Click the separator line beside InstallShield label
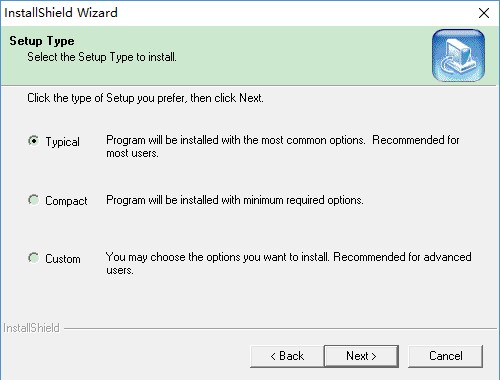This screenshot has width=500, height=380. point(281,329)
